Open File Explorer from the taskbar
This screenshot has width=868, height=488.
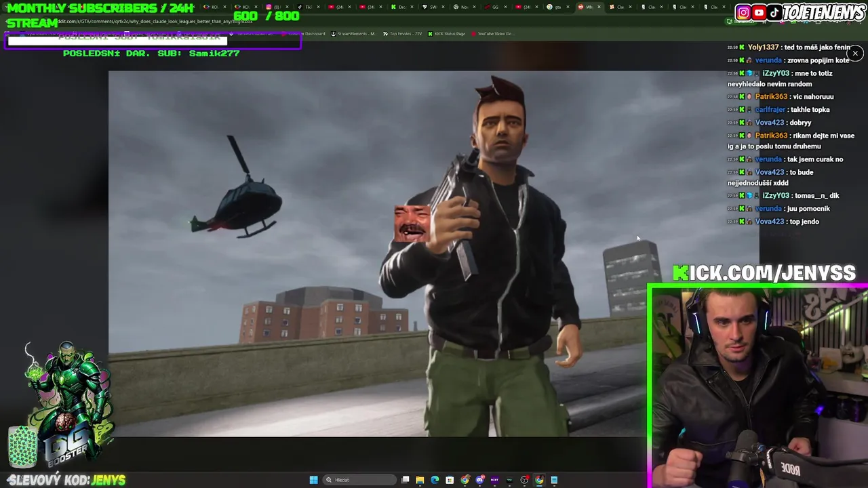pyautogui.click(x=420, y=480)
